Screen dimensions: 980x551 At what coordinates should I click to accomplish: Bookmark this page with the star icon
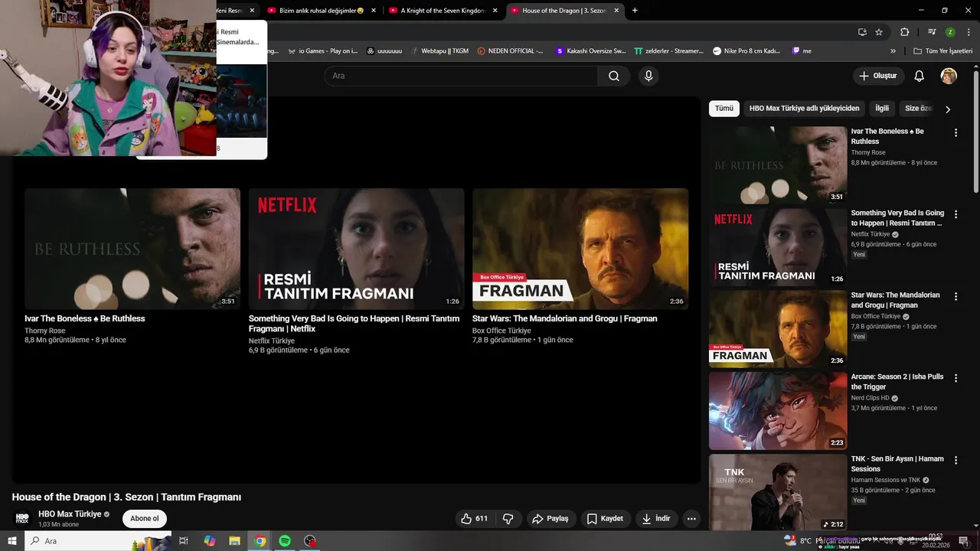[x=879, y=32]
